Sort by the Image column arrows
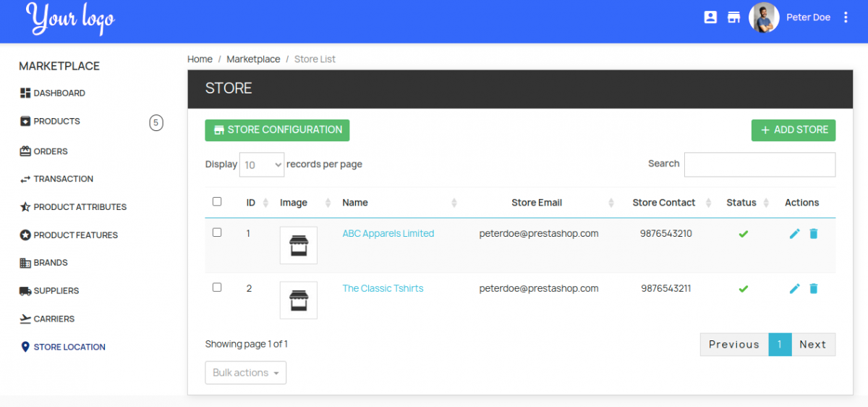 pyautogui.click(x=328, y=204)
